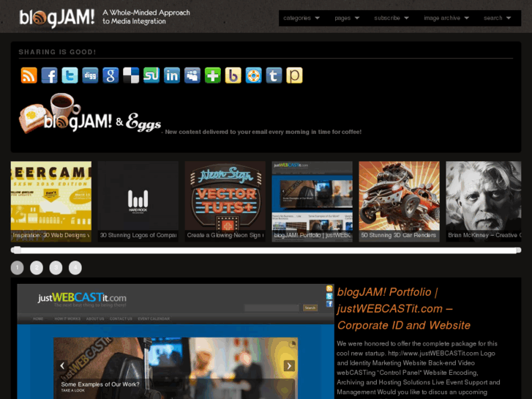Click the blogJAM! & Eggs logo
Image resolution: width=532 pixels, height=399 pixels.
coord(90,113)
